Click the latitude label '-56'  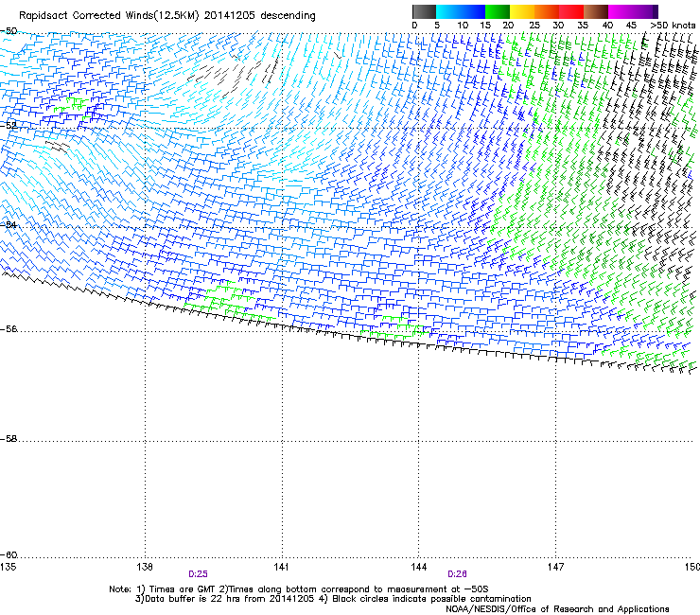pos(9,328)
